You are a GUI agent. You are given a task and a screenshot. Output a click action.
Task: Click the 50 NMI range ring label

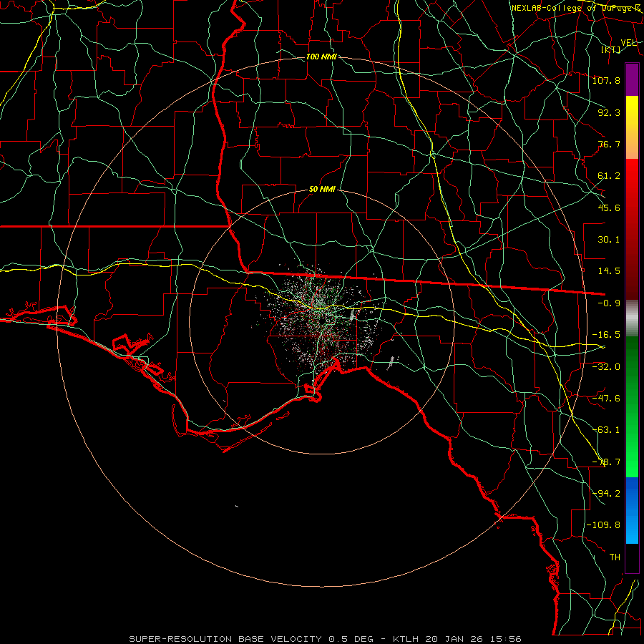click(322, 190)
